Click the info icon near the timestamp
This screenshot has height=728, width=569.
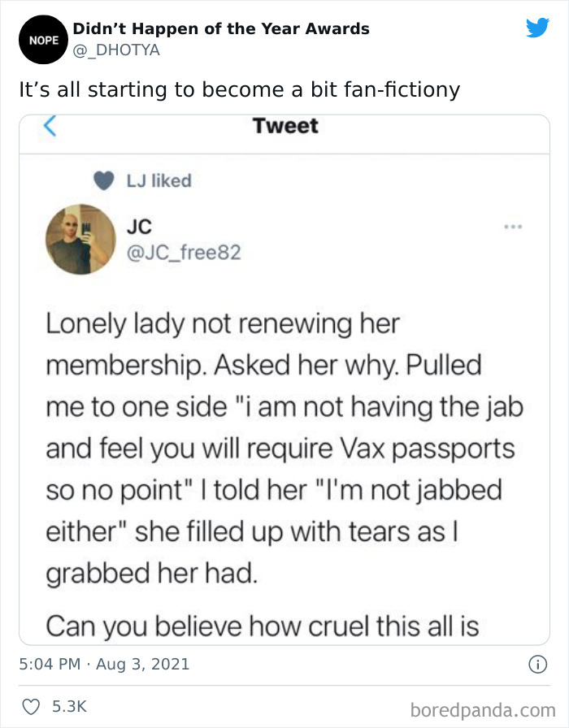(538, 664)
